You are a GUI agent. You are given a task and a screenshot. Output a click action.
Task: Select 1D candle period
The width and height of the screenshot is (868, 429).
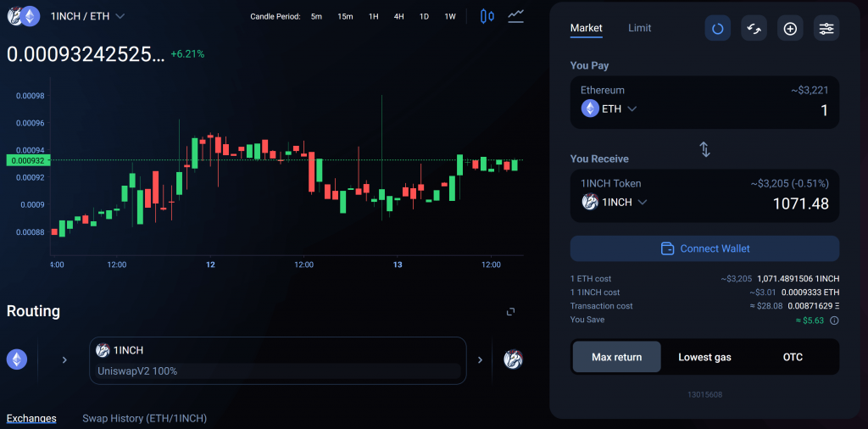pyautogui.click(x=424, y=17)
